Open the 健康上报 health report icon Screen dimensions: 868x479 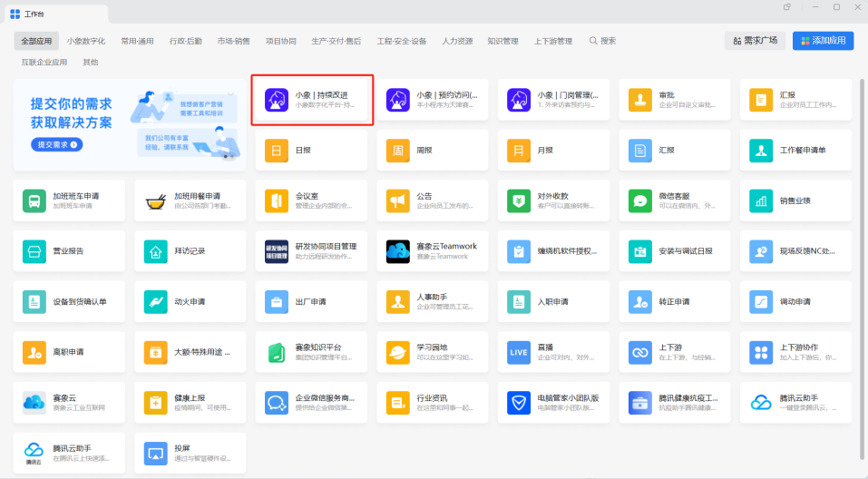[x=156, y=401]
